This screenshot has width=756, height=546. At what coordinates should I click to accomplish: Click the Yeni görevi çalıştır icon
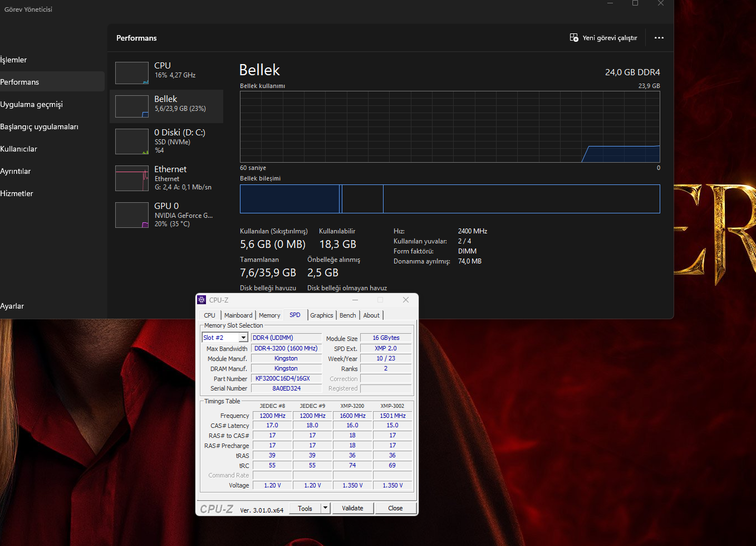pyautogui.click(x=574, y=38)
